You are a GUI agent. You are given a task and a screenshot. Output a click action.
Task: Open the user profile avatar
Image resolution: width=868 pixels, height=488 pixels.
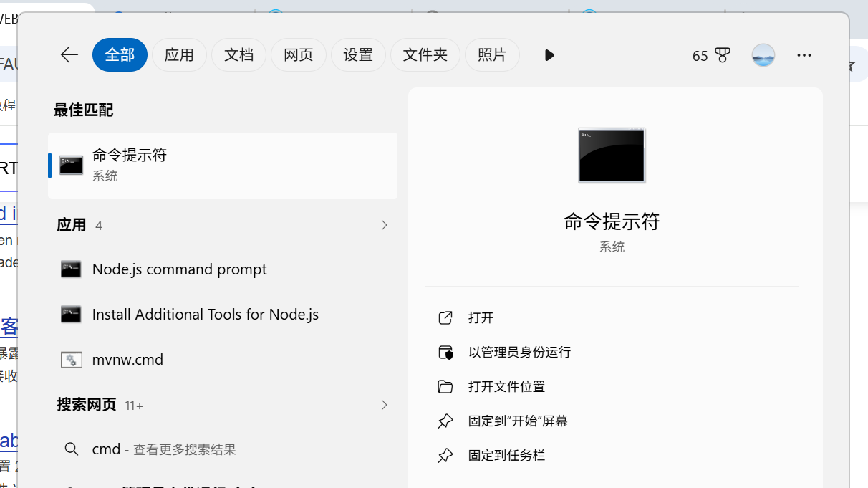763,55
